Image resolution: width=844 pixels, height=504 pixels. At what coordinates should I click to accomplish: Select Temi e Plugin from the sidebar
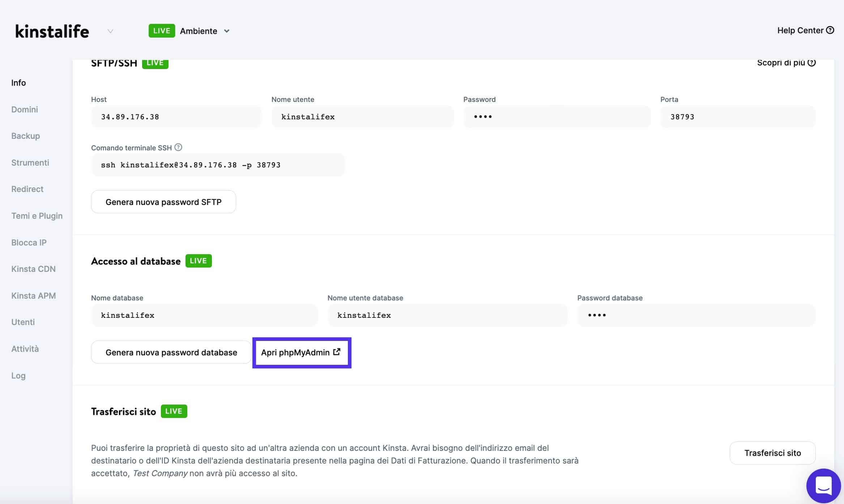pyautogui.click(x=37, y=215)
